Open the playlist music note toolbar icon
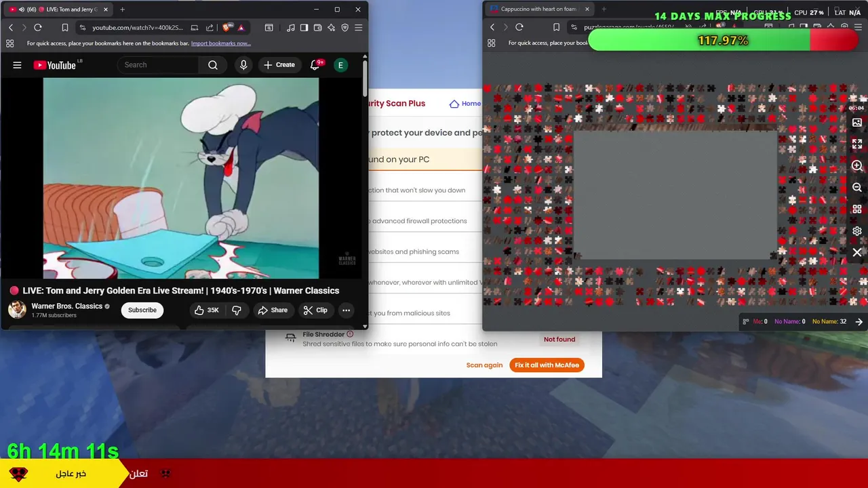This screenshot has height=488, width=868. (x=291, y=28)
